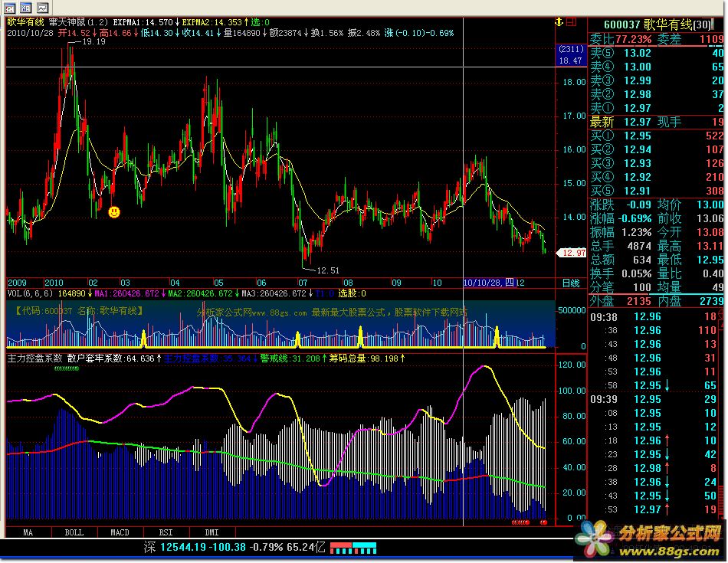The image size is (728, 563).
Task: Switch to the DMI indicator tab
Action: 212,532
